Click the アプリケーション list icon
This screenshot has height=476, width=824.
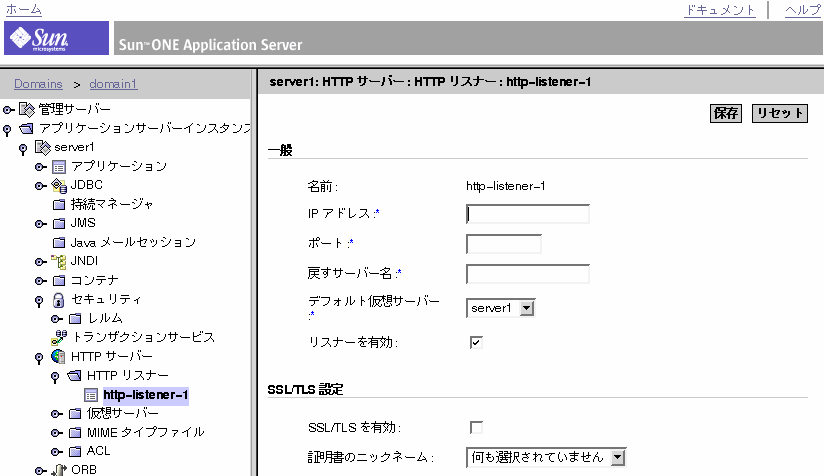click(59, 167)
